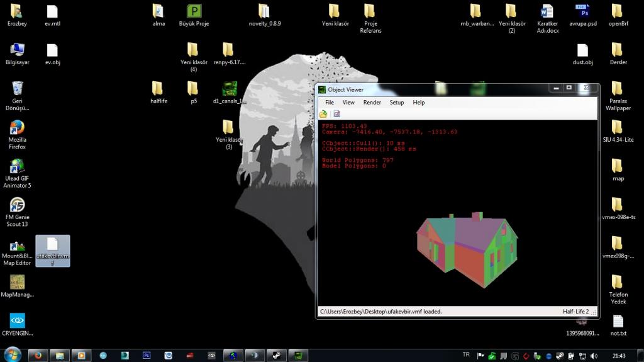Open the Windows Start menu orb
This screenshot has width=644, height=362.
pos(13,355)
